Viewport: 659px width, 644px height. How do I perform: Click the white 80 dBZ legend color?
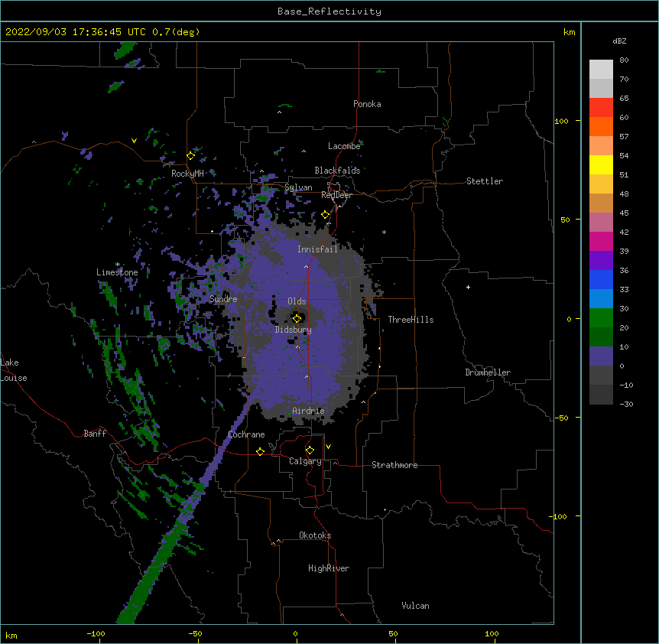(601, 70)
